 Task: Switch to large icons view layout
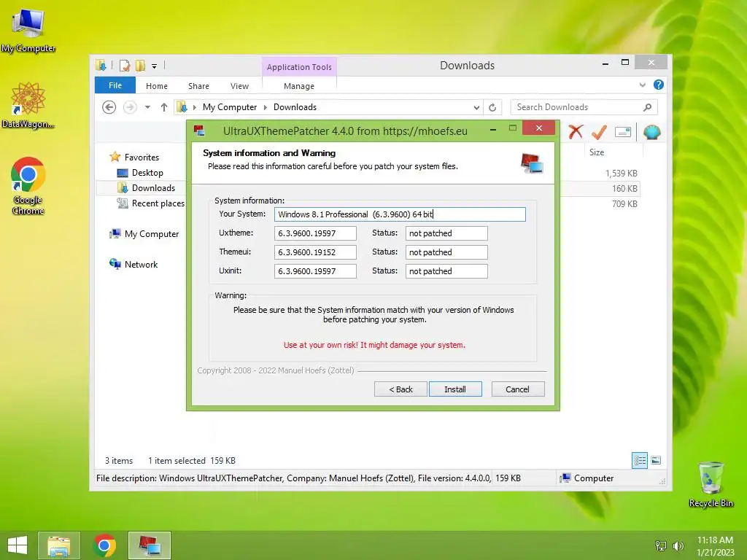pos(656,460)
